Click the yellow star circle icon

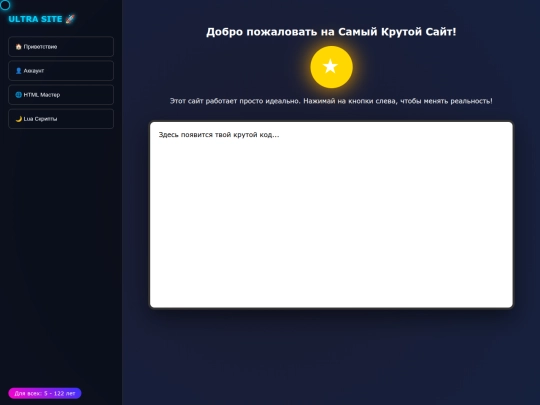tap(331, 67)
